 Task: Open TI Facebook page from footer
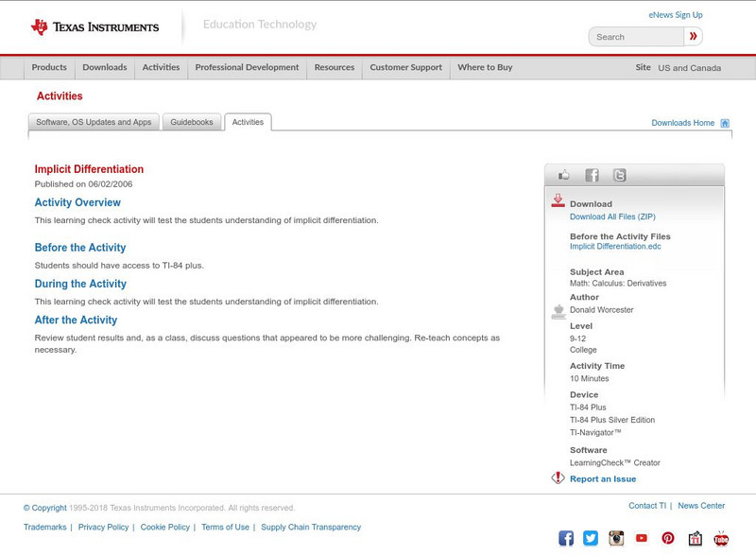pyautogui.click(x=566, y=538)
